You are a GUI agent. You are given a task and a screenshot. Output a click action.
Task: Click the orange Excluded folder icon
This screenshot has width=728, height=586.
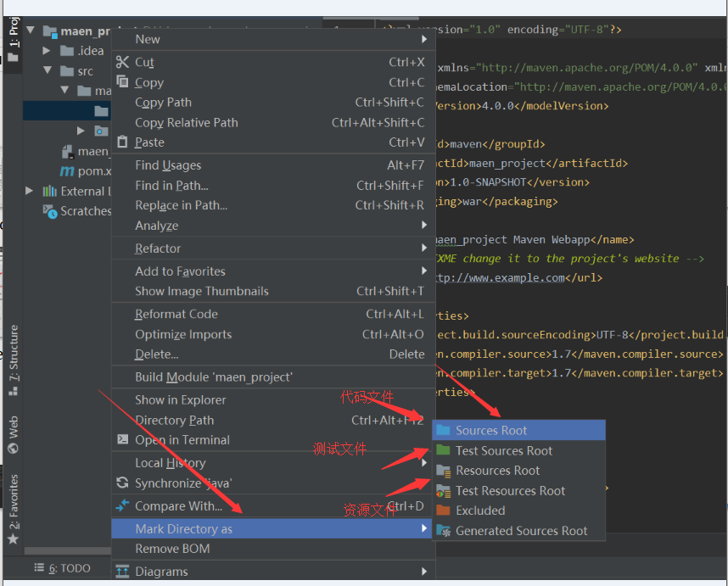[x=444, y=511]
